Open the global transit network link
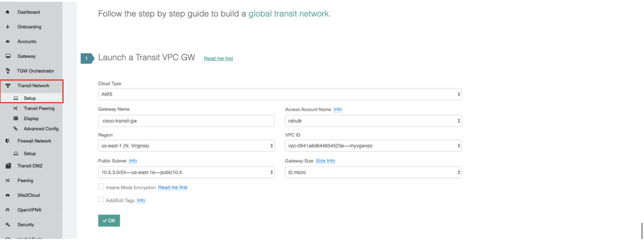 (288, 14)
